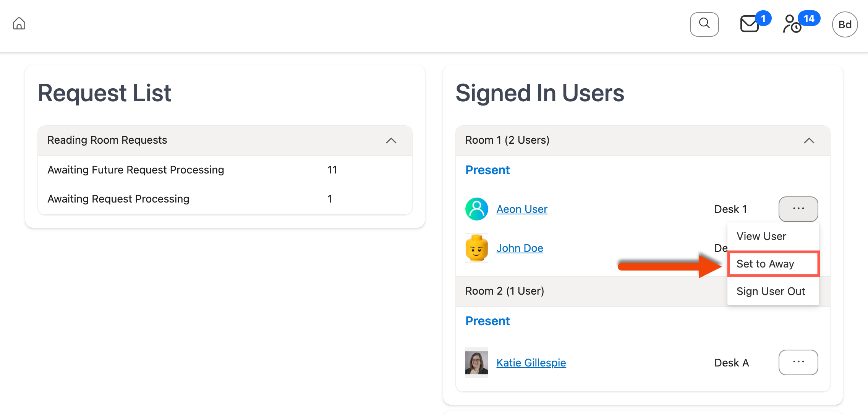Screen dimensions: 868x415
Task: Open Katie Gillespie's three-dot actions menu
Action: [x=798, y=362]
